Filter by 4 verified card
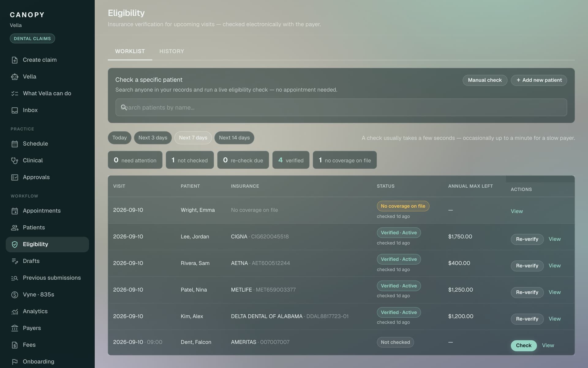Screen dimensions: 588x368 (291, 160)
